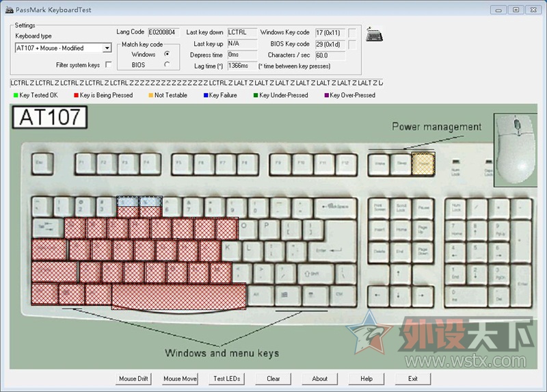Click the Lang Code field showing E0200804
Image resolution: width=547 pixels, height=392 pixels.
[x=163, y=32]
